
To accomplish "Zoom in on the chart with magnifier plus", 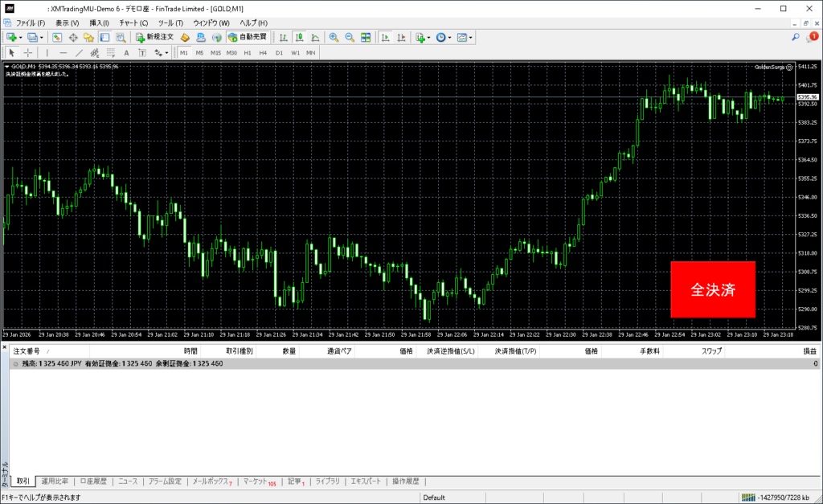I will [x=334, y=37].
